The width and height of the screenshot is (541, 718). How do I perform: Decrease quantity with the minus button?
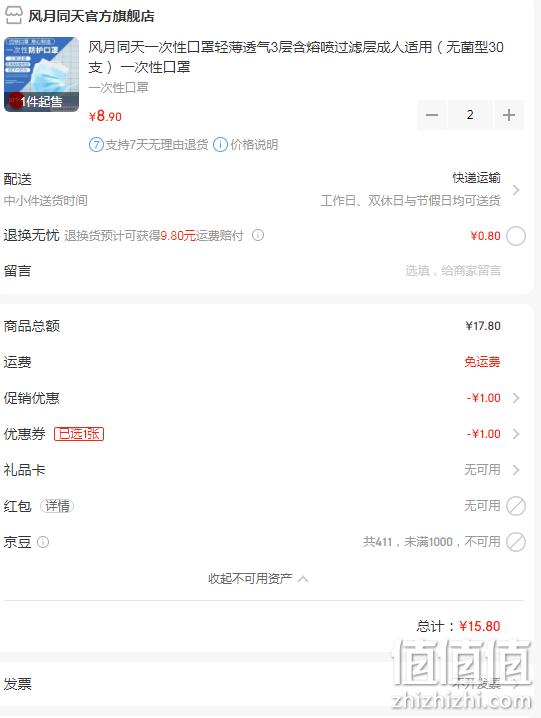pyautogui.click(x=432, y=115)
